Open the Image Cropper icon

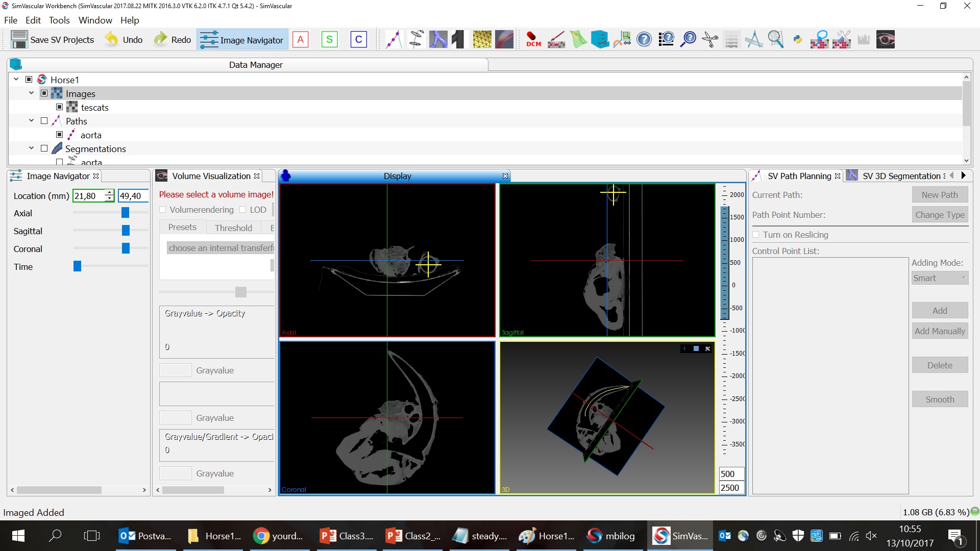[x=622, y=39]
